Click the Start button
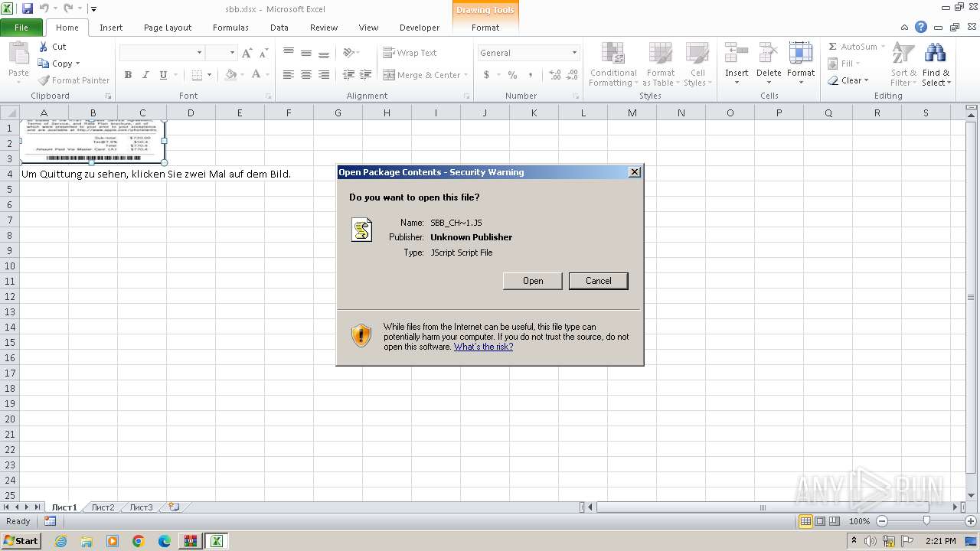The image size is (980, 551). pyautogui.click(x=21, y=541)
